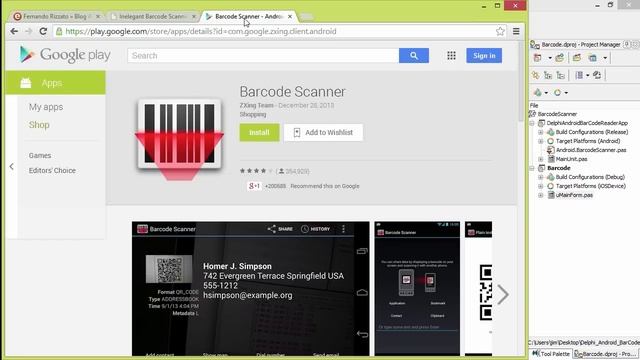This screenshot has width=640, height=360.
Task: Click the star rating under the app
Action: pyautogui.click(x=256, y=171)
